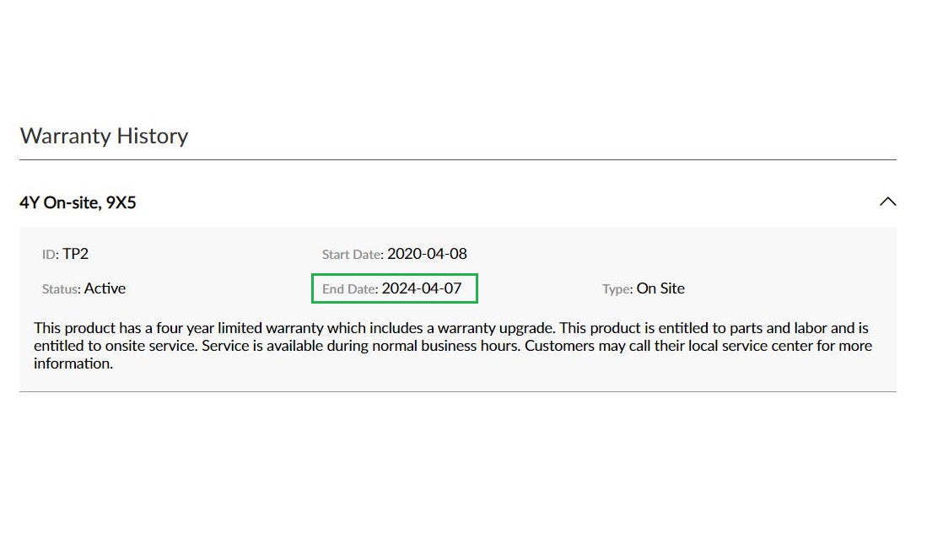The image size is (927, 560).
Task: Click the Type label
Action: pyautogui.click(x=617, y=289)
